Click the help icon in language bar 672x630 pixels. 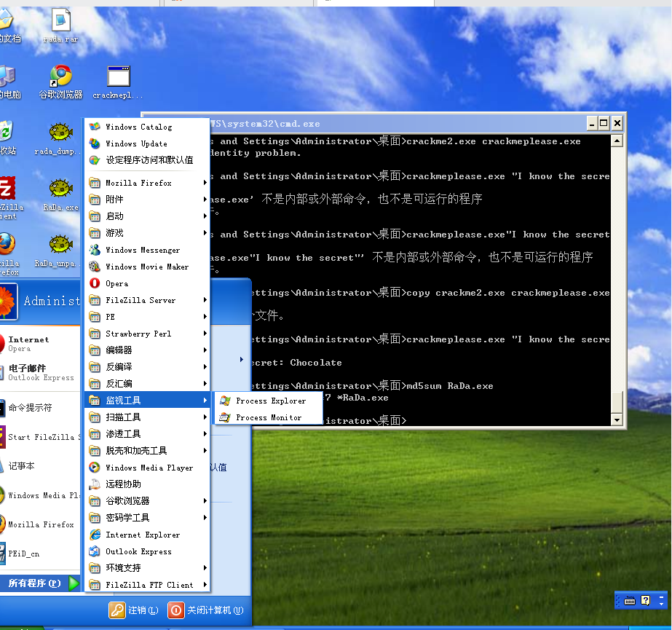(645, 600)
